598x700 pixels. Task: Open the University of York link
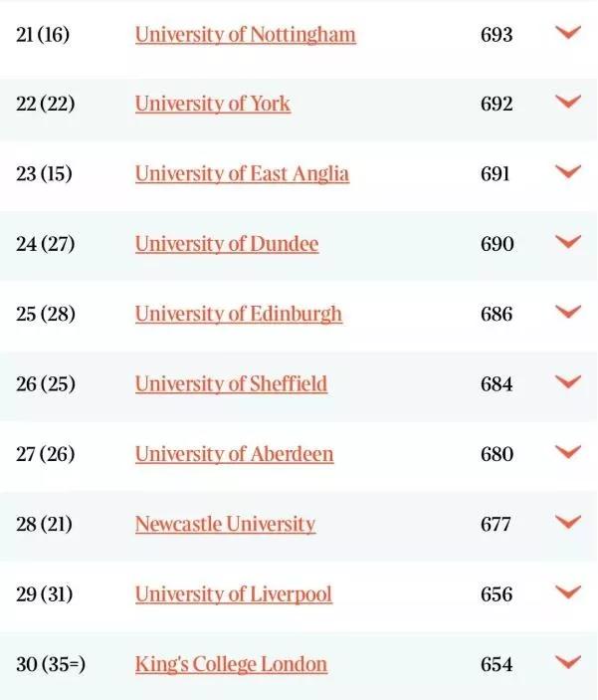[213, 105]
